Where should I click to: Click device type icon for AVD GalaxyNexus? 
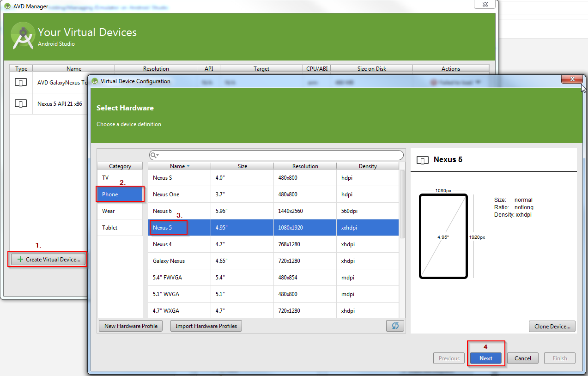click(x=21, y=83)
